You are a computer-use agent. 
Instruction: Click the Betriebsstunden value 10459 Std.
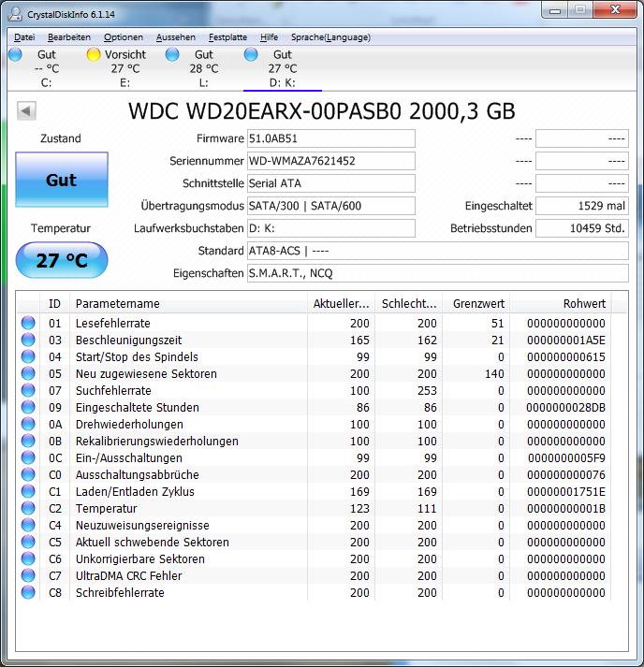[x=582, y=228]
